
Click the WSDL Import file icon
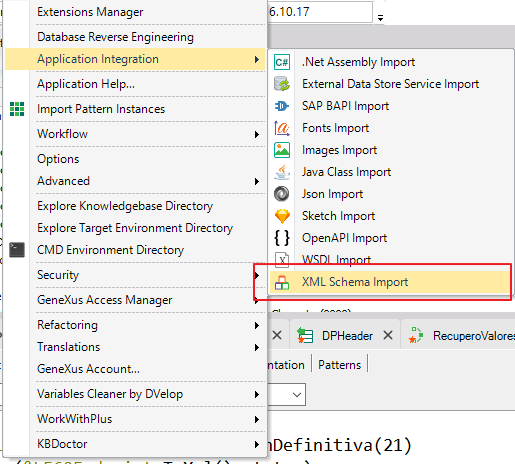(x=282, y=259)
